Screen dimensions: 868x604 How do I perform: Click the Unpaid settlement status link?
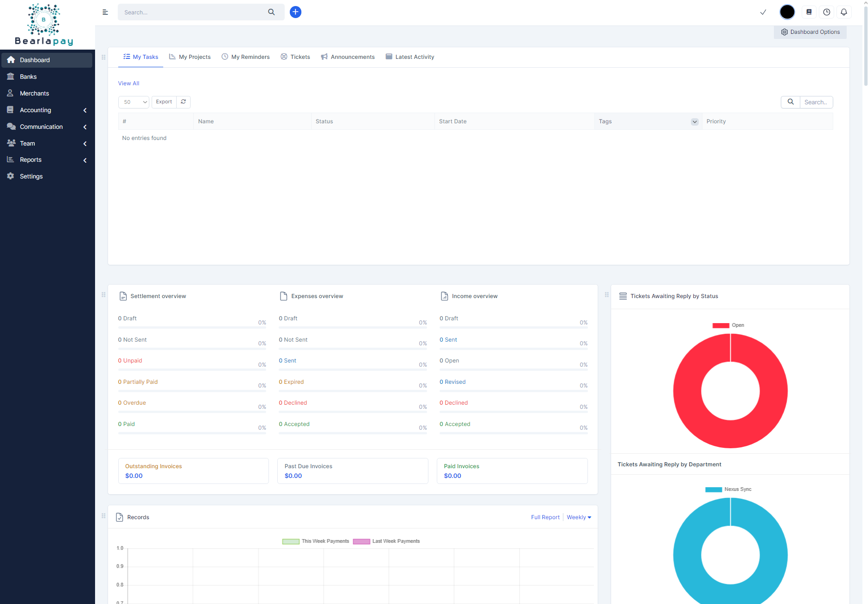pyautogui.click(x=130, y=361)
